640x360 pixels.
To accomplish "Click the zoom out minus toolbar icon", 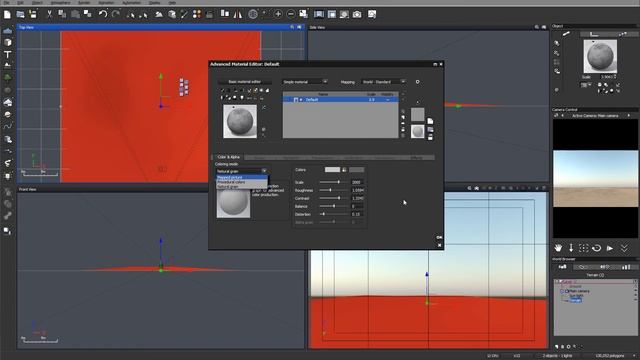I will pos(291,14).
